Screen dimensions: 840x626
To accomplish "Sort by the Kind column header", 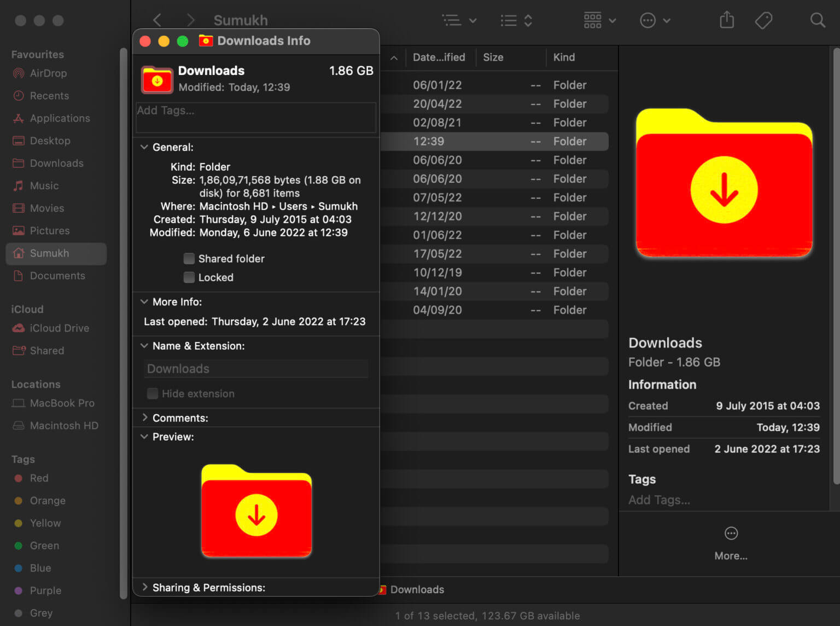I will [x=564, y=57].
